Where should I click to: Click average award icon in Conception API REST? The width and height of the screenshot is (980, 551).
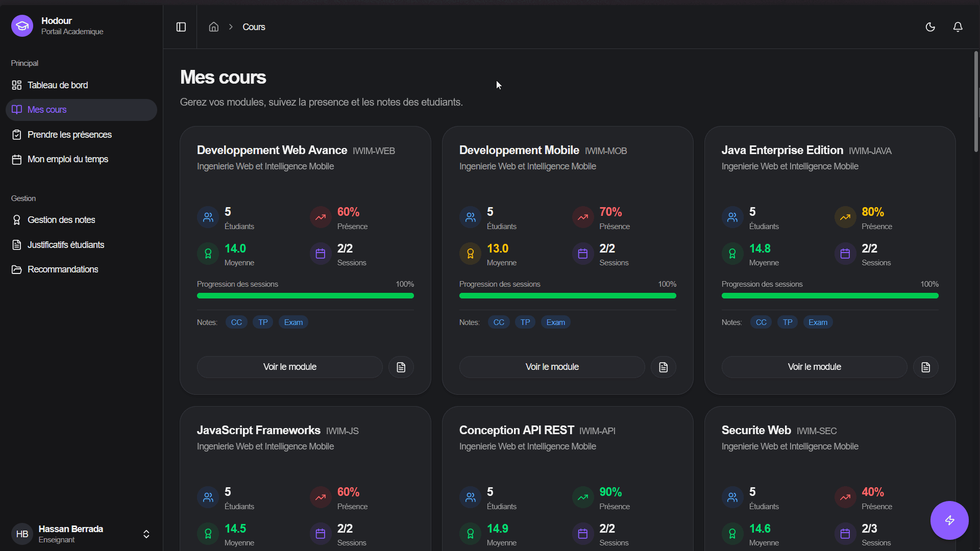click(471, 534)
